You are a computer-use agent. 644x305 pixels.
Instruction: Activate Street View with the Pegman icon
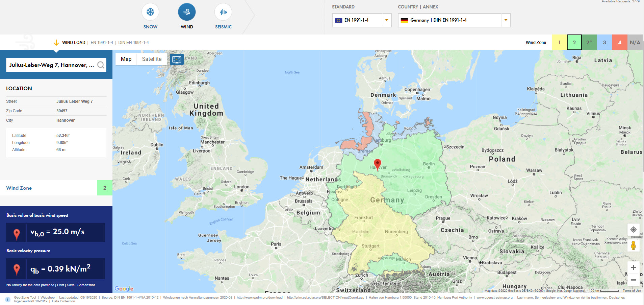pyautogui.click(x=634, y=246)
